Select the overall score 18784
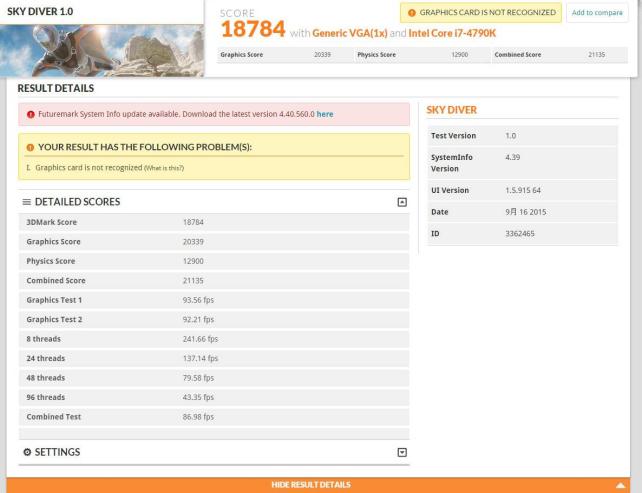Screen dimensions: 642x493 pyautogui.click(x=253, y=29)
